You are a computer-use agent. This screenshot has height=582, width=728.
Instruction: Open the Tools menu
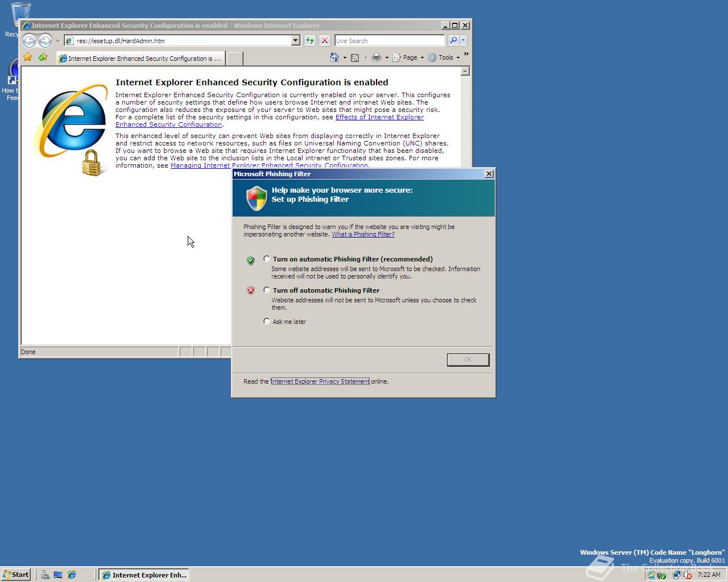pos(444,57)
